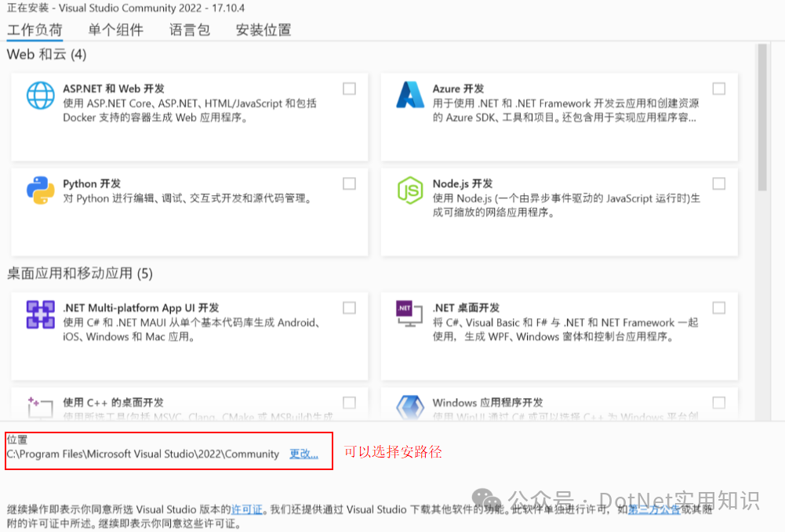Select the Windows 应用程序开发 checkbox
The width and height of the screenshot is (785, 532).
(x=719, y=403)
